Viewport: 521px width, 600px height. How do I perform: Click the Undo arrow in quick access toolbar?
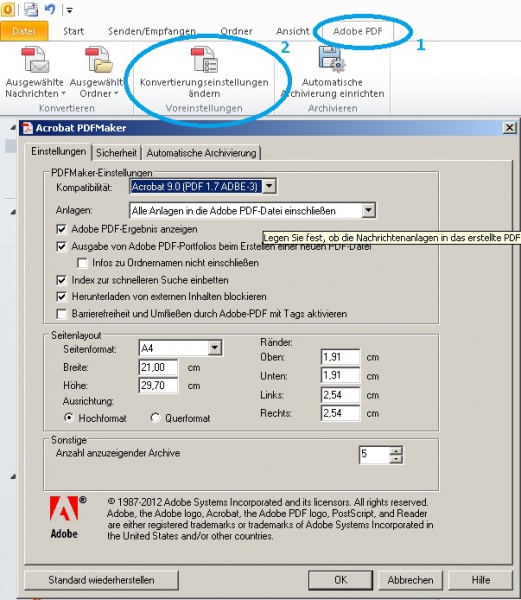pyautogui.click(x=50, y=9)
